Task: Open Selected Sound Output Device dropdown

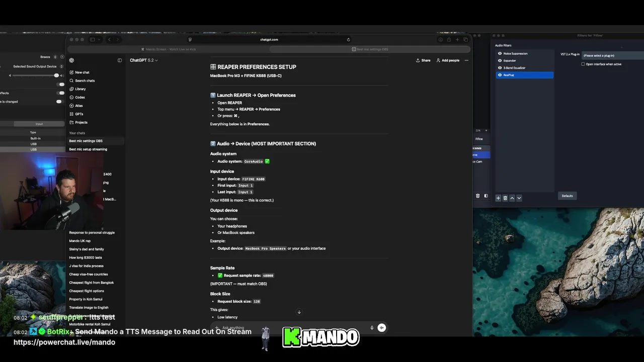Action: click(62, 66)
